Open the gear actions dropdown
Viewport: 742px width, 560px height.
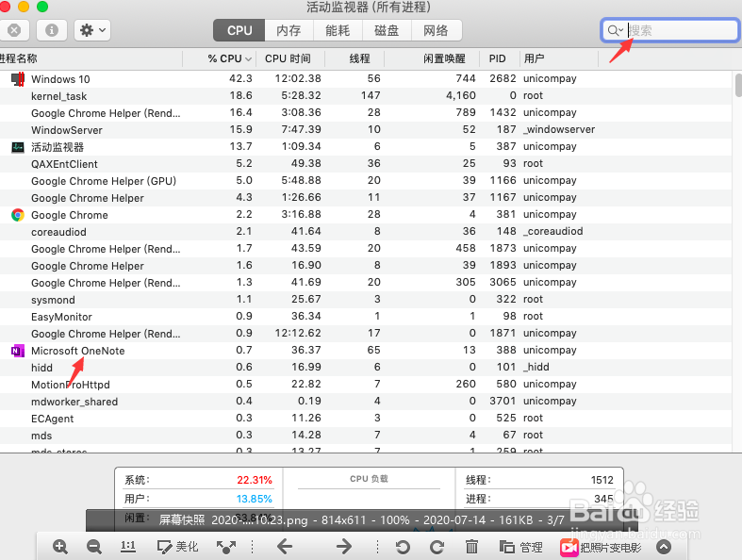92,30
